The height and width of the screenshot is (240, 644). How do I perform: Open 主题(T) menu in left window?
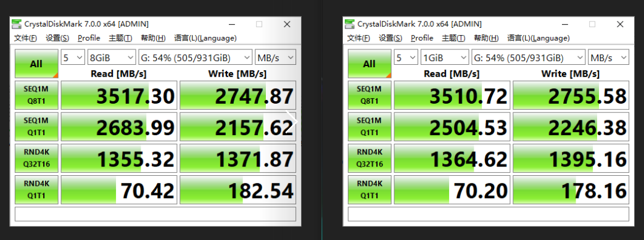click(120, 38)
